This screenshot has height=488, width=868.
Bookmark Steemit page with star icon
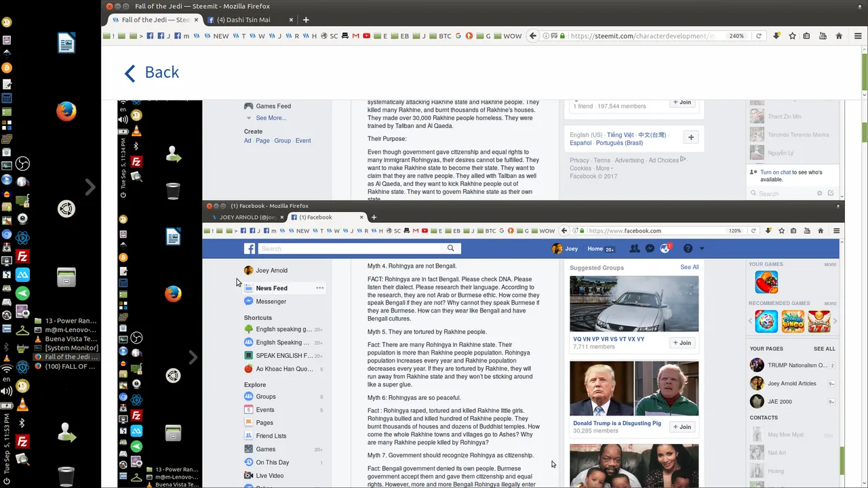792,36
